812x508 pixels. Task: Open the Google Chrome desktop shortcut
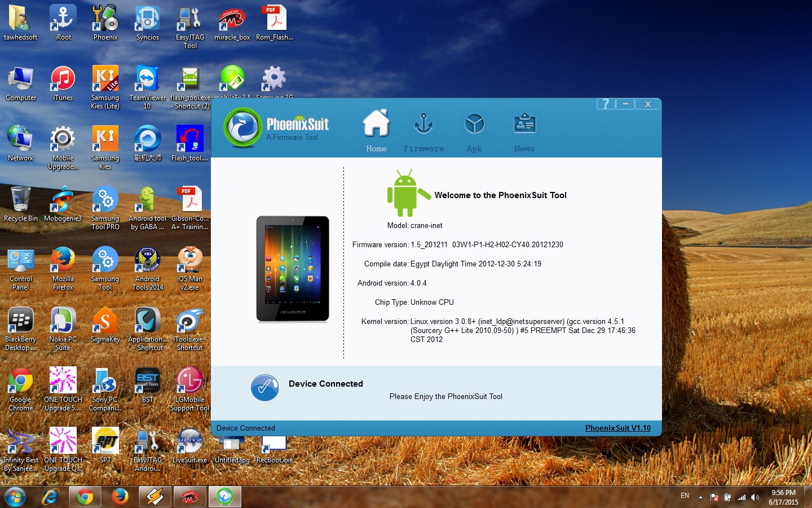[21, 389]
